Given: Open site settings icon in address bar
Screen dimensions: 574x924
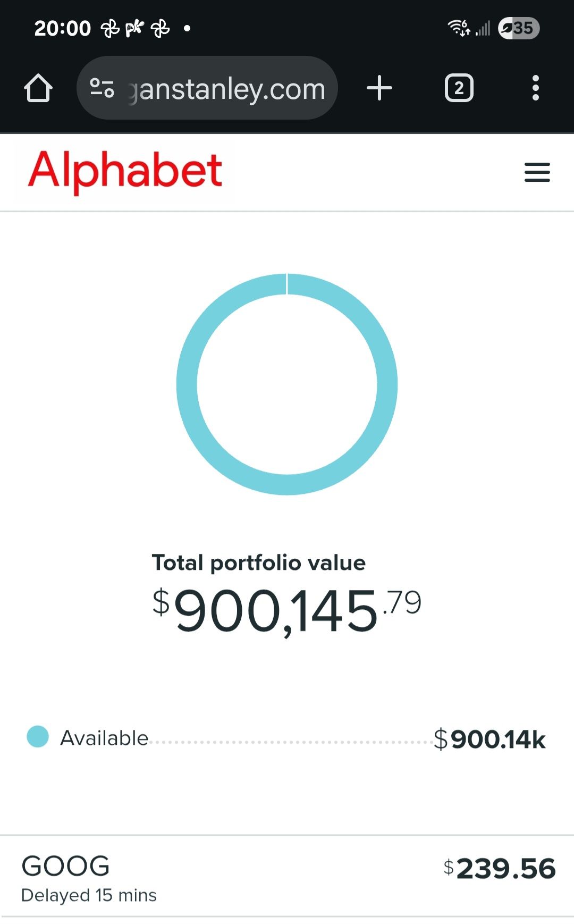Looking at the screenshot, I should 102,88.
